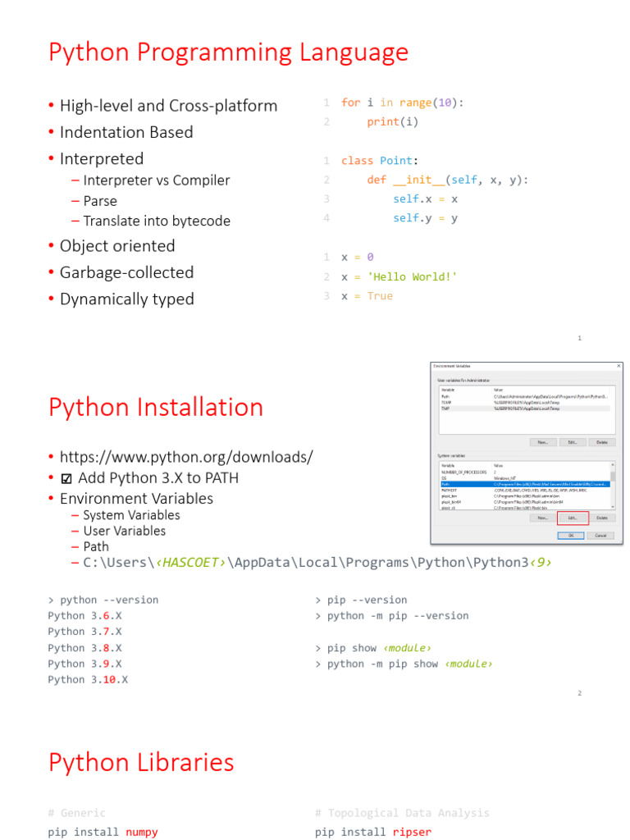Click the code line 'x = True'
630x840 pixels.
[x=367, y=296]
